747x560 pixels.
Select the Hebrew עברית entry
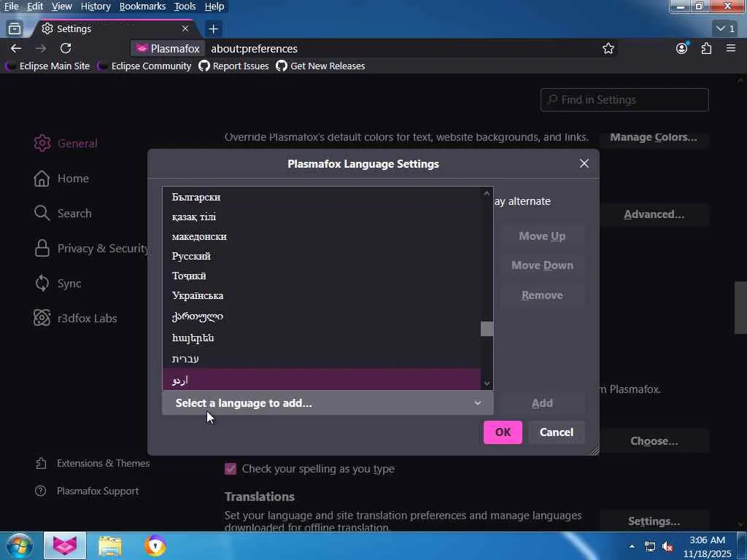322,359
